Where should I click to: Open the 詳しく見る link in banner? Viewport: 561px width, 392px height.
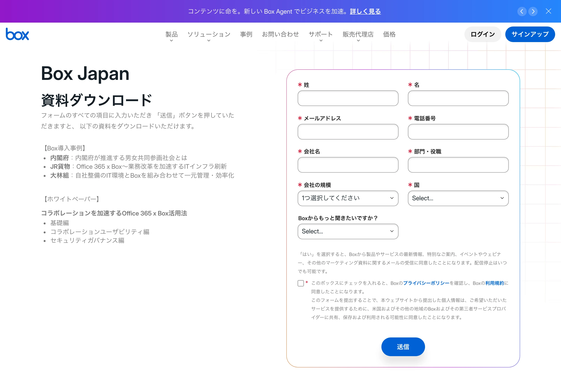pos(365,11)
